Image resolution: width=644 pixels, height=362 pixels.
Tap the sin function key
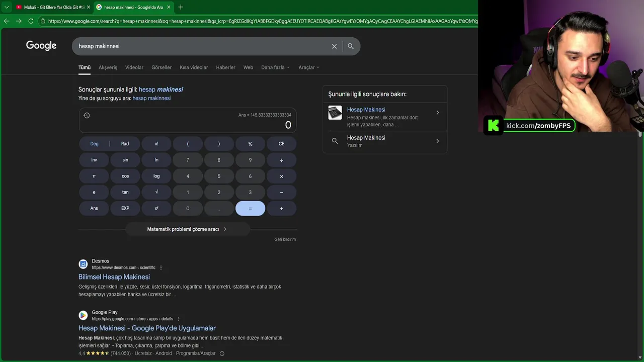click(125, 160)
